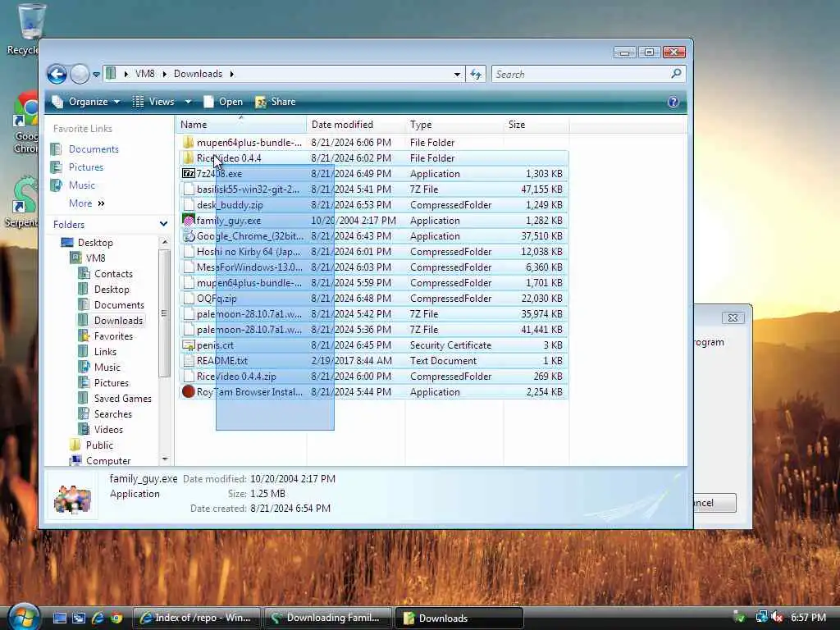The width and height of the screenshot is (840, 630).
Task: Show More favorite links
Action: [86, 203]
